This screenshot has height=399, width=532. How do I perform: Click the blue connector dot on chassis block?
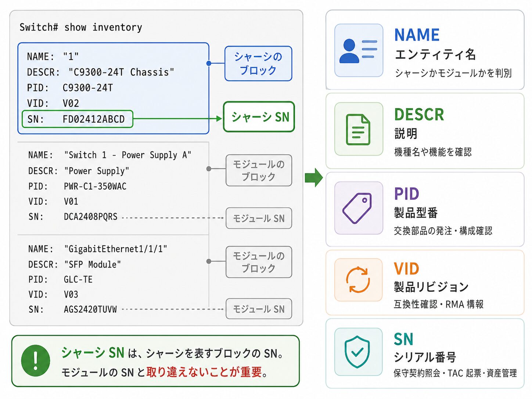tap(209, 63)
